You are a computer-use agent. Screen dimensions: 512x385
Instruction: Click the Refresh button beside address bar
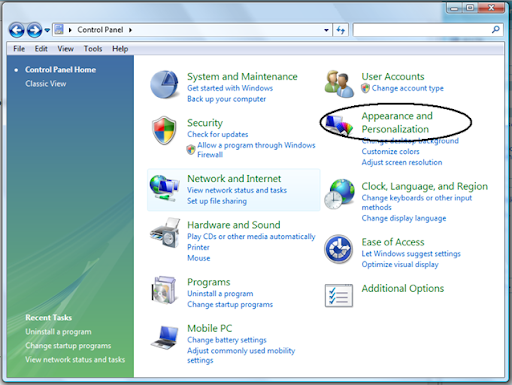tap(340, 30)
